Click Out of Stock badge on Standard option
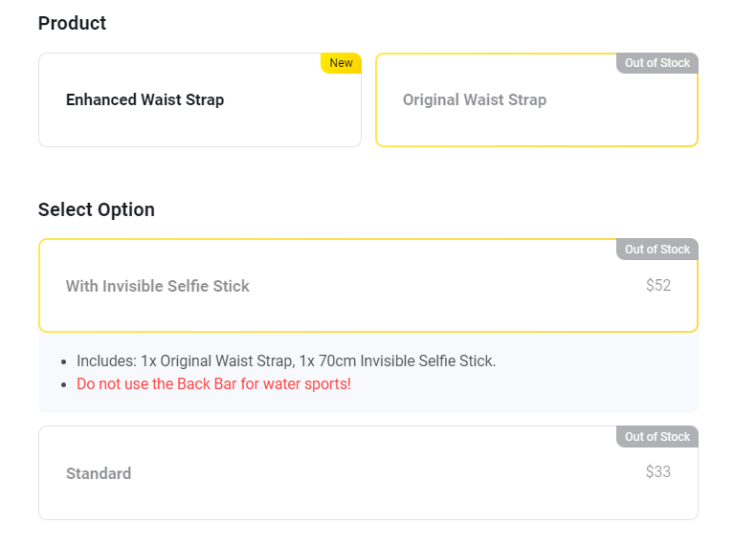756x546 pixels. pyautogui.click(x=657, y=437)
